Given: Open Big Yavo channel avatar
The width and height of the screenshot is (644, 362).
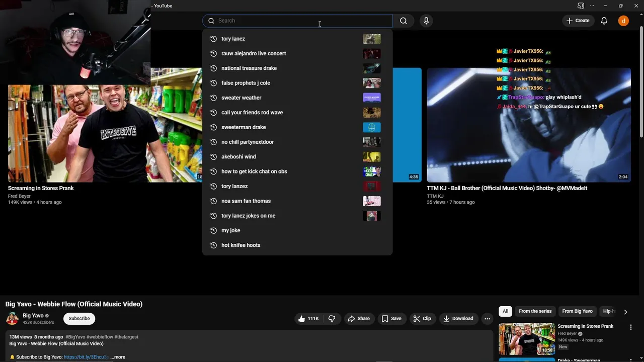Looking at the screenshot, I should coord(12,319).
